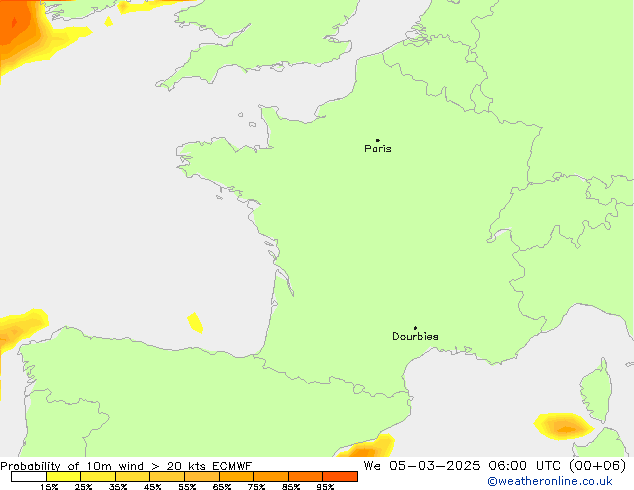Click the 95% legend label
The height and width of the screenshot is (490, 634).
325,486
